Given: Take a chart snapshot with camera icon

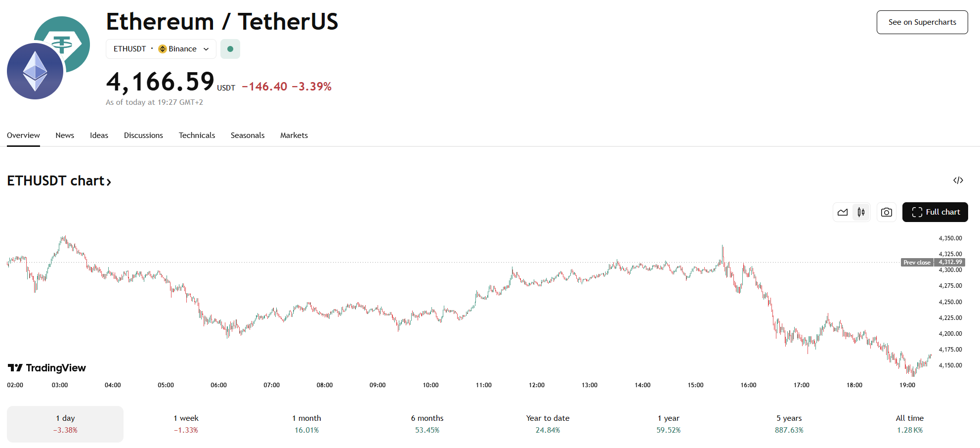Looking at the screenshot, I should 887,212.
